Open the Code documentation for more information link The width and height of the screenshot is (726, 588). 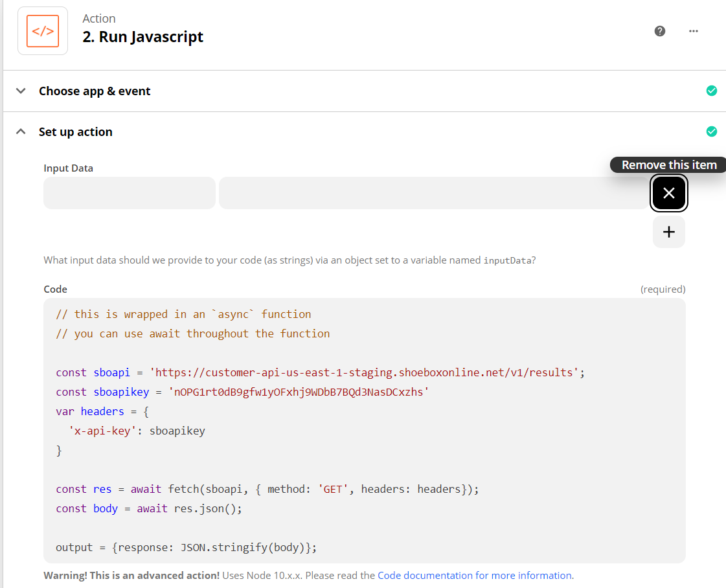tap(475, 576)
